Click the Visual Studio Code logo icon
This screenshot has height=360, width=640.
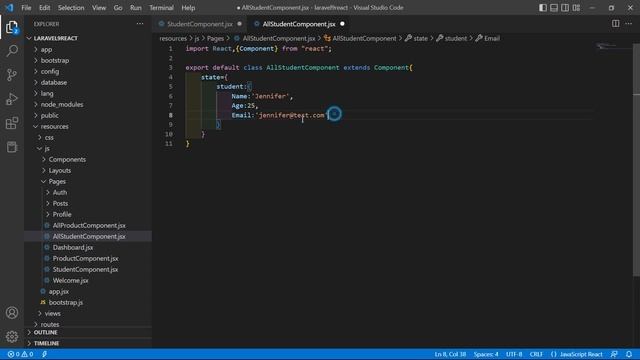pyautogui.click(x=9, y=8)
